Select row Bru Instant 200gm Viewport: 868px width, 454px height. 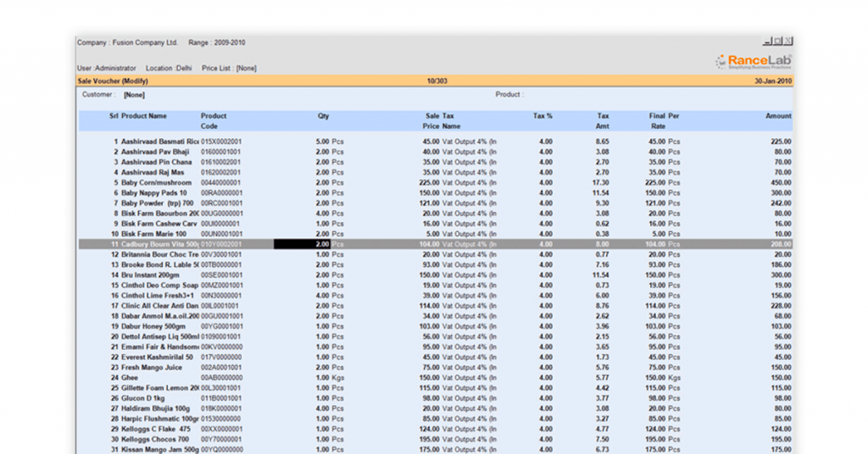pos(436,274)
